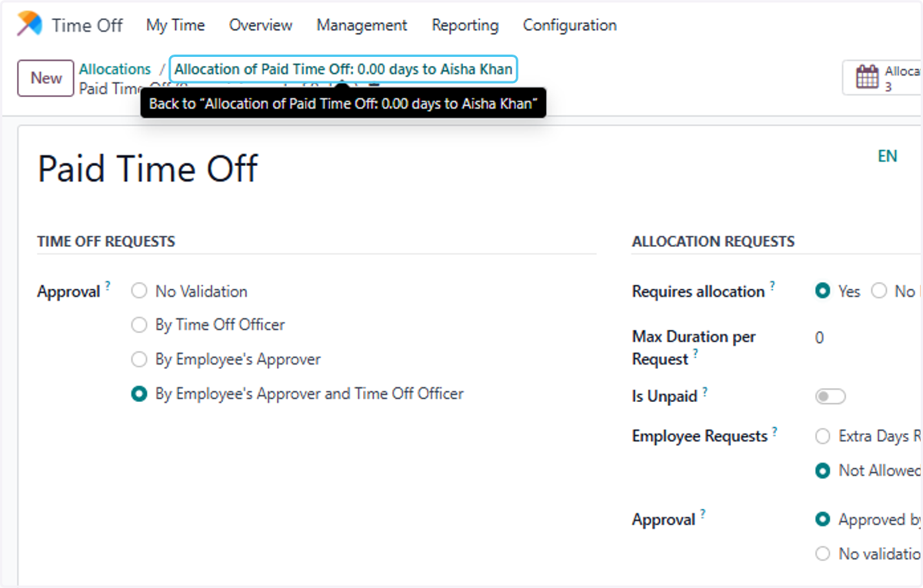The image size is (923, 588).
Task: Show help for Employee Requests tooltip
Action: [775, 431]
